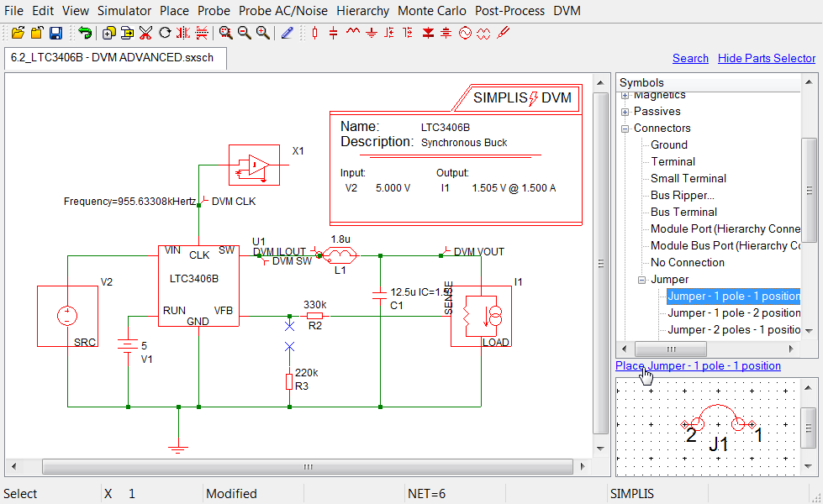Click the Rotate icon in toolbar

[x=165, y=34]
